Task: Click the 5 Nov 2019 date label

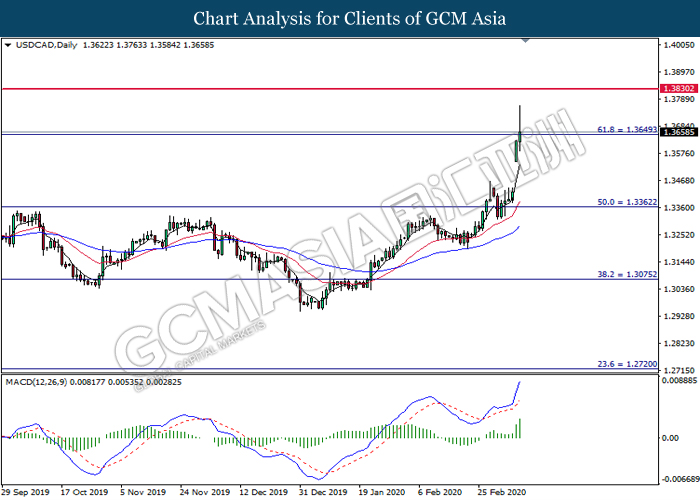Action: [x=143, y=492]
